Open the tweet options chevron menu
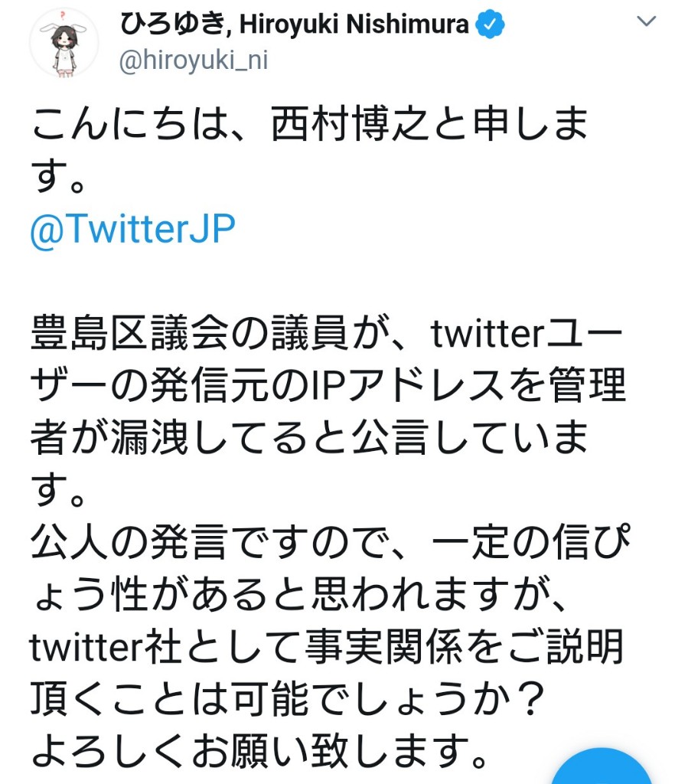This screenshot has width=688, height=784. (647, 22)
